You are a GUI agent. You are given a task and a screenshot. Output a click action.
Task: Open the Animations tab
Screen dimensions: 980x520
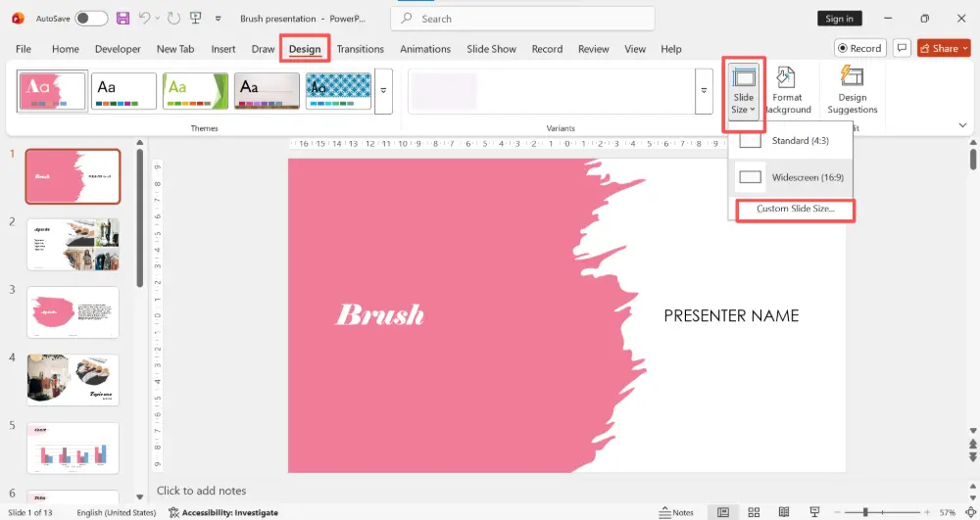coord(425,49)
